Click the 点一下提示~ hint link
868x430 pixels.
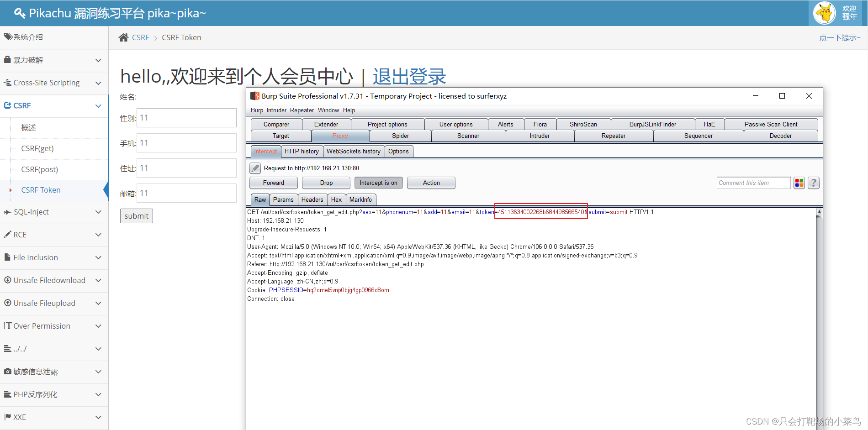840,38
